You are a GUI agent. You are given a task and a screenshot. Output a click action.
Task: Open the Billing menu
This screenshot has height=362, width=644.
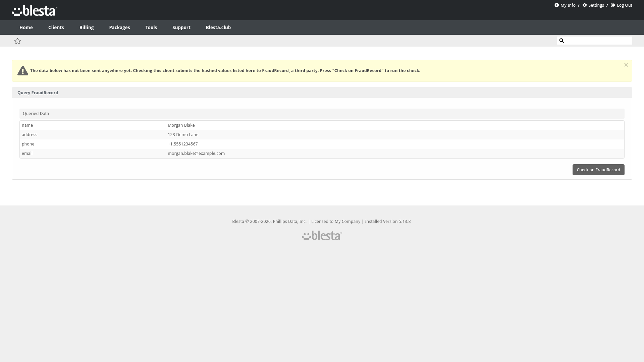coord(87,27)
